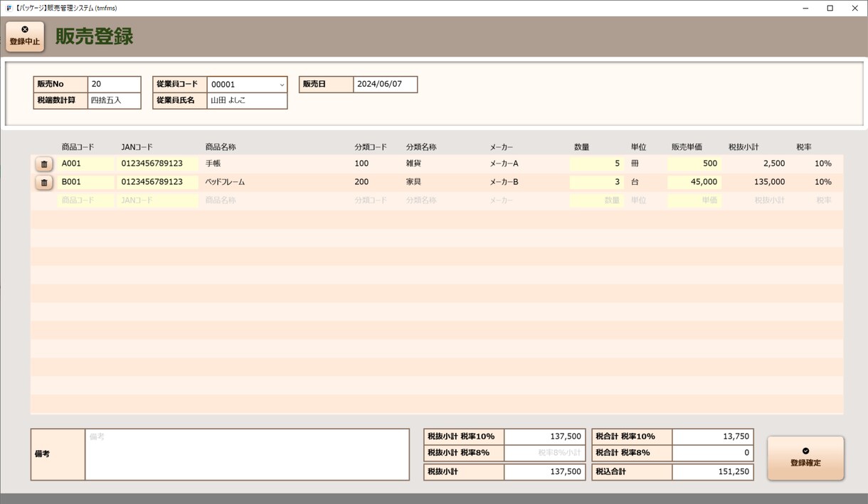Click the 備考 notes text area
This screenshot has width=868, height=504.
(x=247, y=454)
